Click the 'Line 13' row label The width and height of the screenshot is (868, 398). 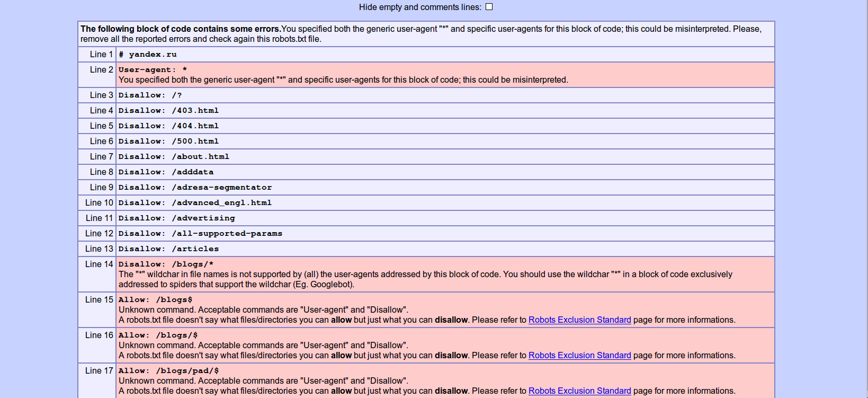[99, 249]
